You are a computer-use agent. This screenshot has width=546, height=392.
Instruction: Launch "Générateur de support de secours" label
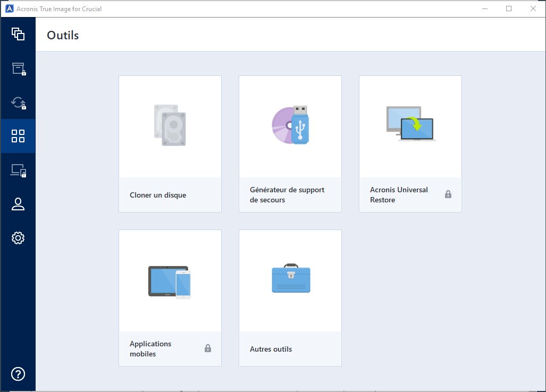tap(287, 195)
